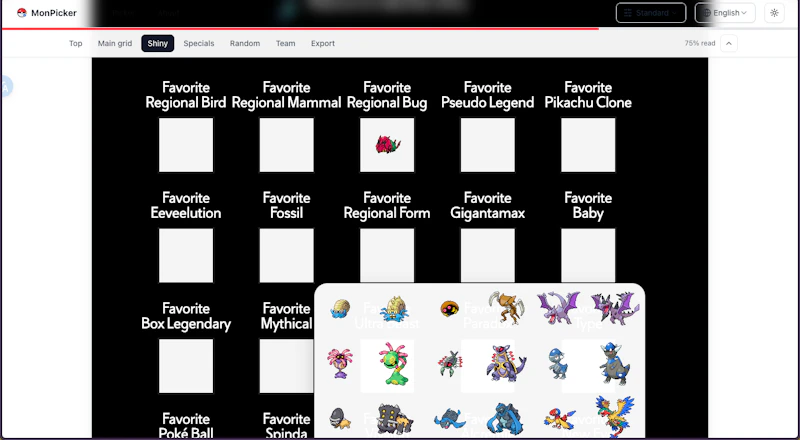Open the Standard mode dropdown
The height and width of the screenshot is (440, 800).
tap(651, 13)
